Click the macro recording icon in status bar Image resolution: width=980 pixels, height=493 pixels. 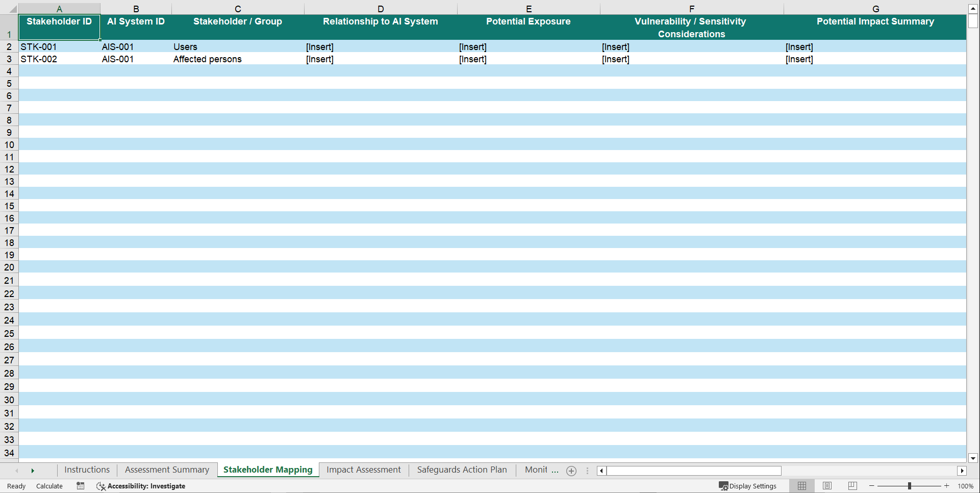click(81, 486)
